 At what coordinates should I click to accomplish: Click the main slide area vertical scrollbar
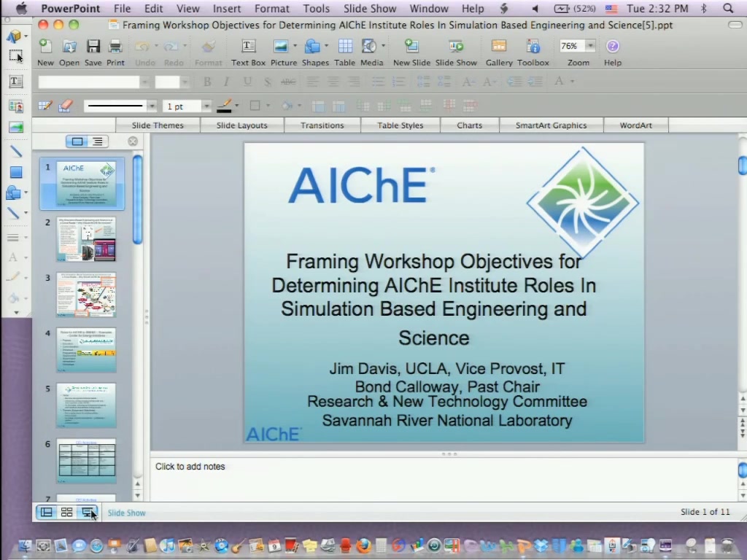[x=742, y=166]
